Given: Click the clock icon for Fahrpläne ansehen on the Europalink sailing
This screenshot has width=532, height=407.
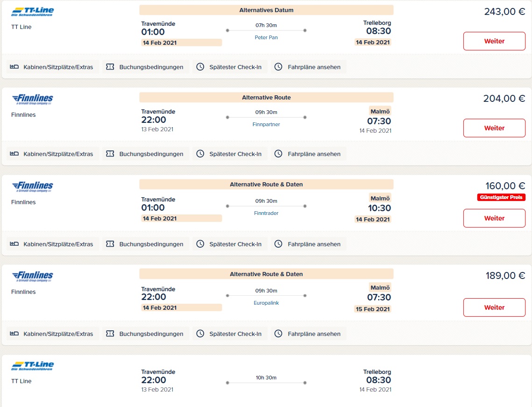Looking at the screenshot, I should tap(278, 334).
